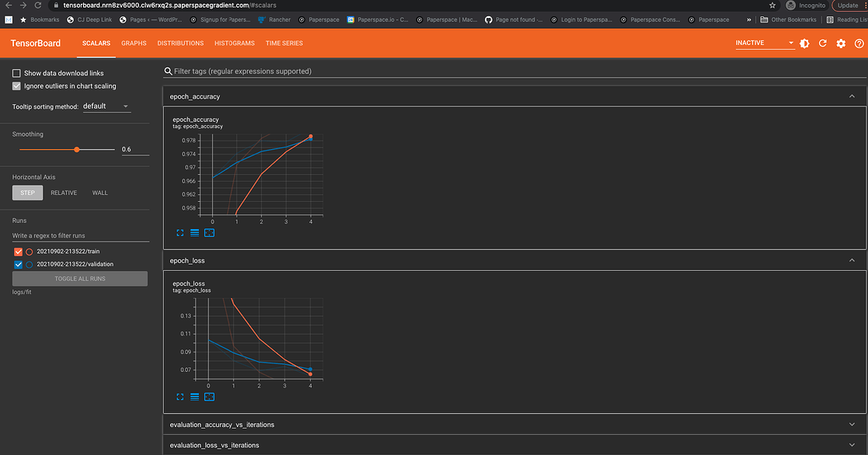
Task: Expand epoch_loss chart to full size
Action: (180, 397)
